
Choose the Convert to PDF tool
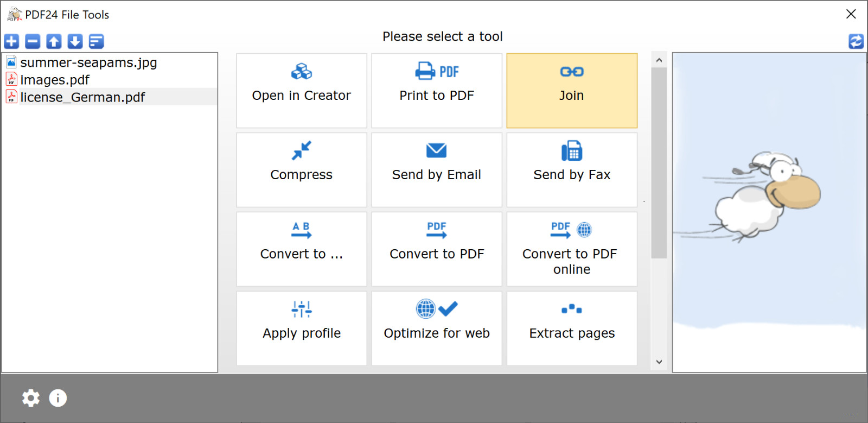(x=437, y=249)
